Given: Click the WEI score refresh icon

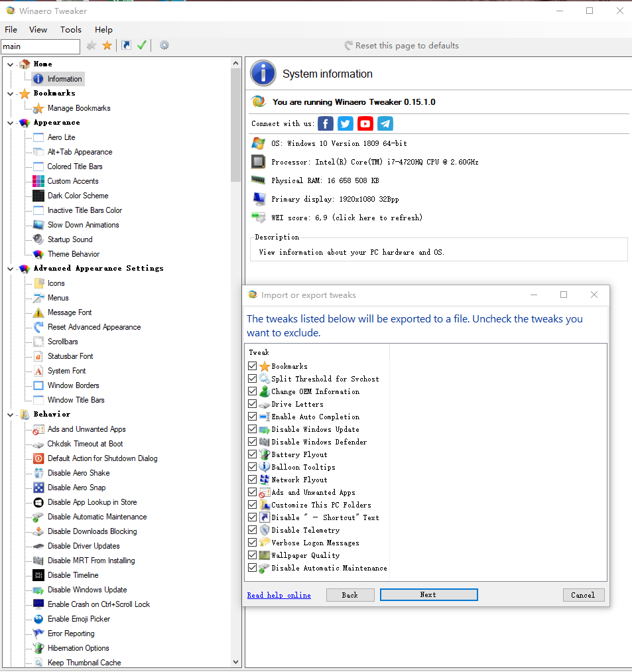Looking at the screenshot, I should coord(259,218).
